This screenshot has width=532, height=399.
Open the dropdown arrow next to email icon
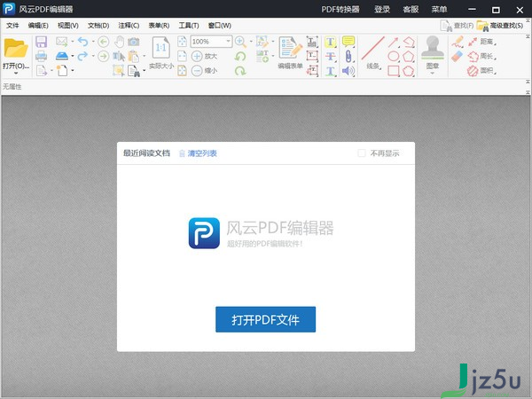[73, 42]
